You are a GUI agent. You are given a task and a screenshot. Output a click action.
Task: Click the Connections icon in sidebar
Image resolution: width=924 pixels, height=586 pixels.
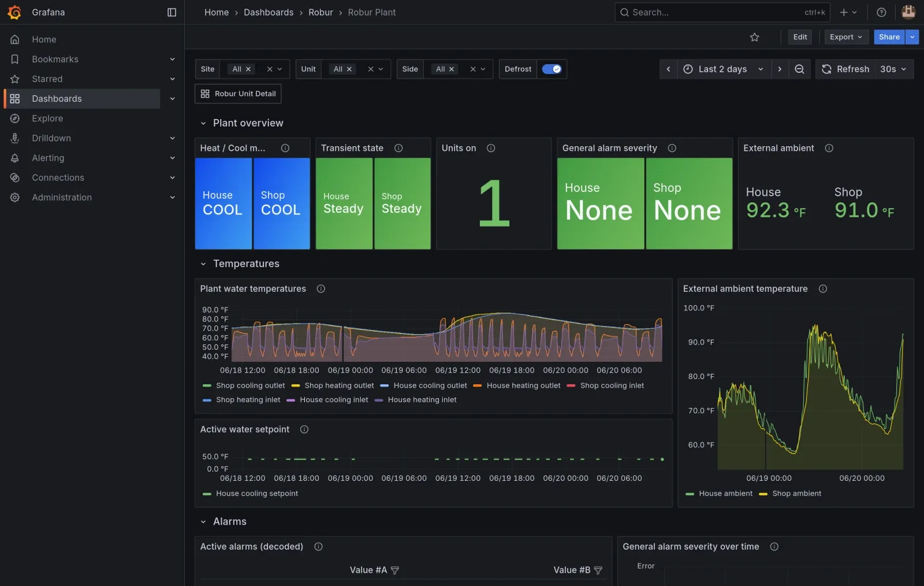15,177
